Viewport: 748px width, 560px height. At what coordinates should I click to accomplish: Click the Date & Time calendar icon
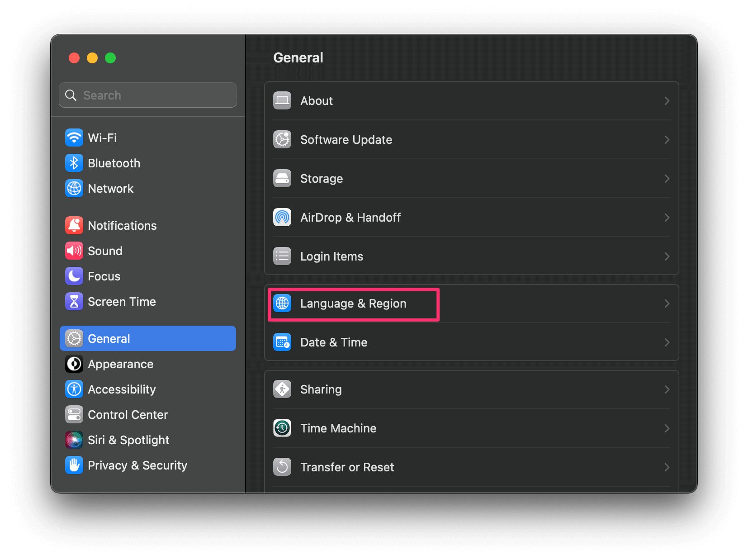click(x=282, y=342)
